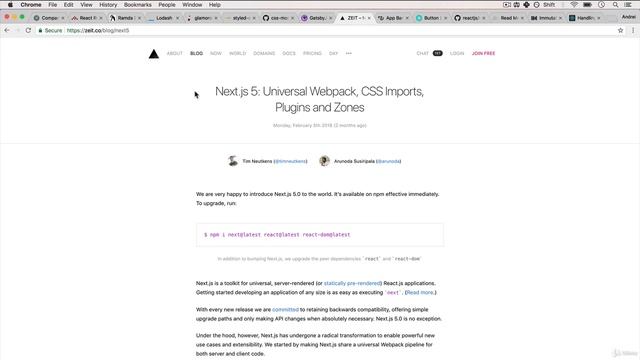This screenshot has height=360, width=640.
Task: Open the DOMAINS nav link
Action: coord(264,53)
